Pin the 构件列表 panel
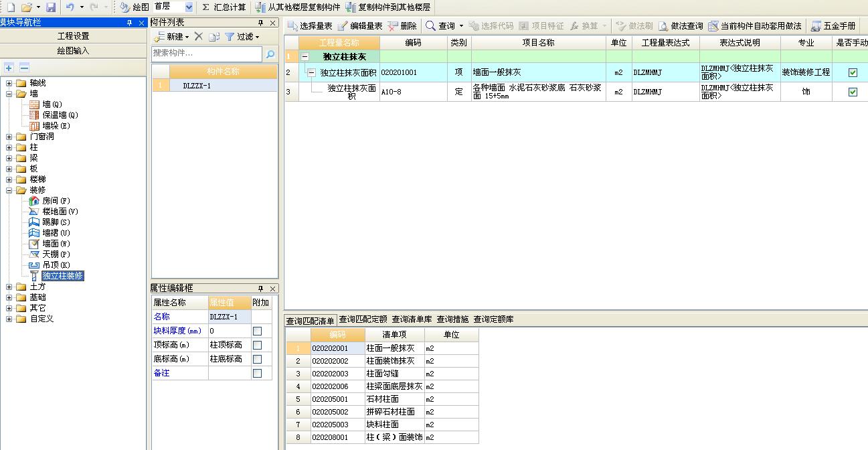Screen dimensions: 868x450 click(x=261, y=23)
